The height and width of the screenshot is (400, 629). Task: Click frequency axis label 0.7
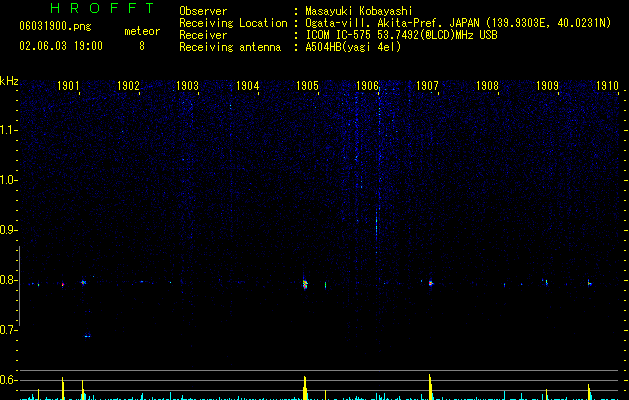click(x=7, y=330)
